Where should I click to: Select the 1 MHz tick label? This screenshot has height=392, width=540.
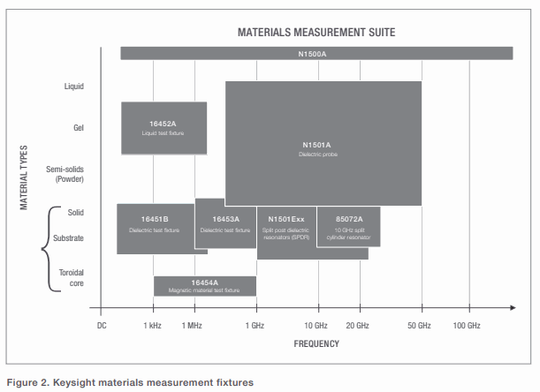point(193,326)
